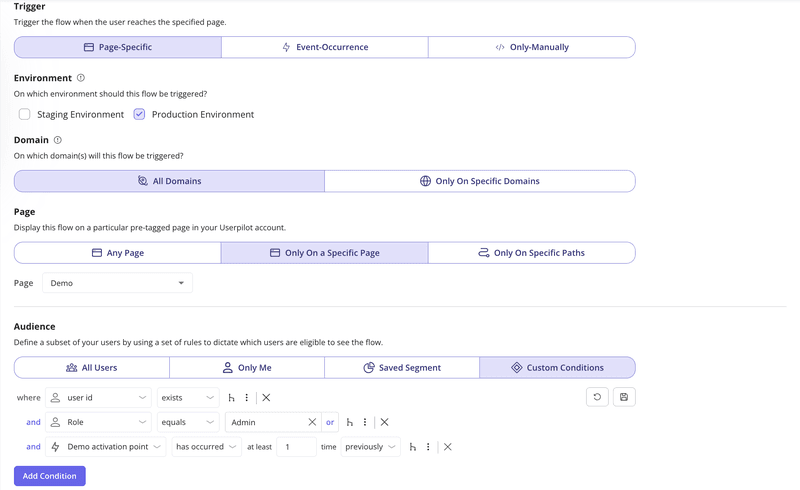This screenshot has width=800, height=490.
Task: Open the exists operator dropdown
Action: click(188, 398)
